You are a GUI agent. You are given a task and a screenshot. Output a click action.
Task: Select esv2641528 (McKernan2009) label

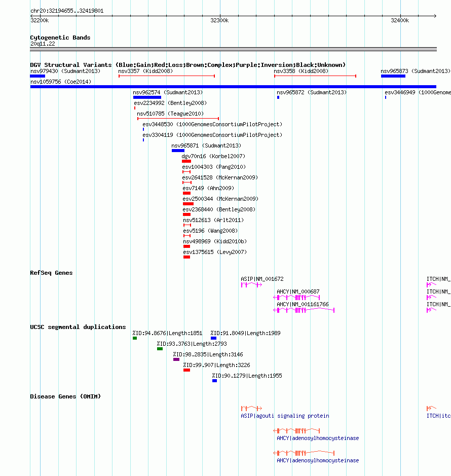220,177
